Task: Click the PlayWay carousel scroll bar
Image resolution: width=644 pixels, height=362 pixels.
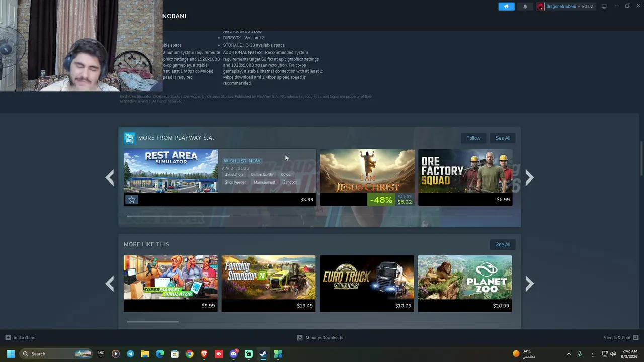Action: click(x=178, y=216)
